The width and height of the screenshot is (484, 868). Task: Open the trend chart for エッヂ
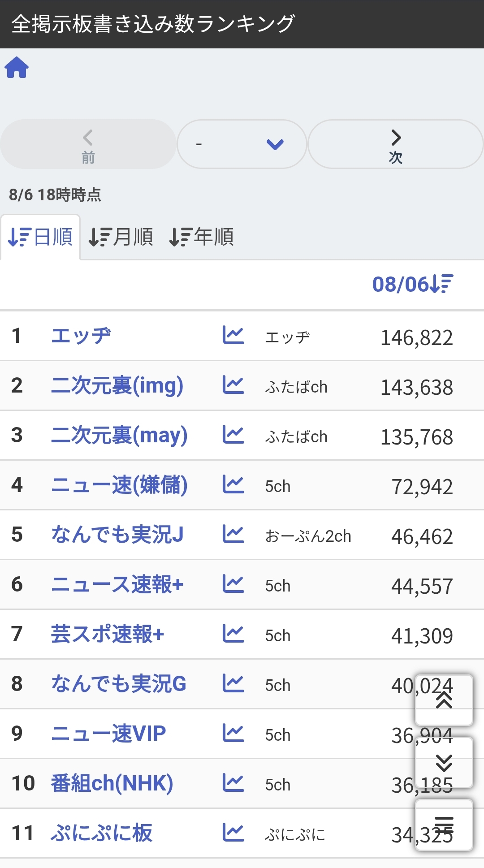coord(233,335)
